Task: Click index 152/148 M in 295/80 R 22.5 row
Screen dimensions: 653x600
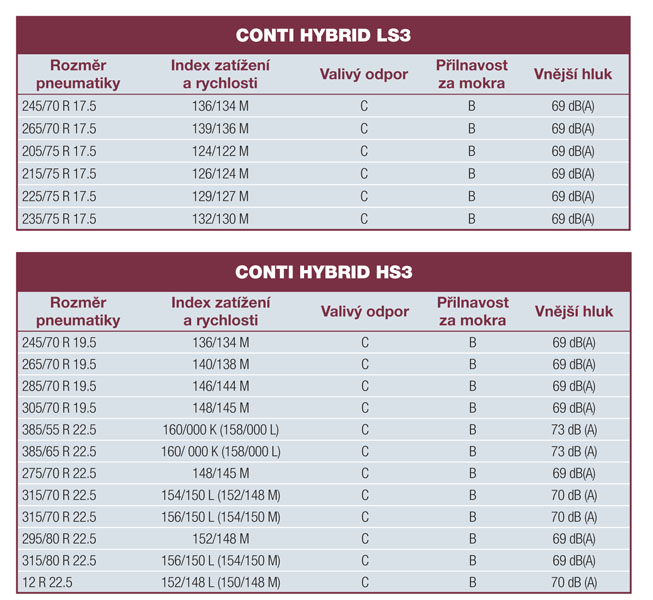Action: click(x=221, y=539)
